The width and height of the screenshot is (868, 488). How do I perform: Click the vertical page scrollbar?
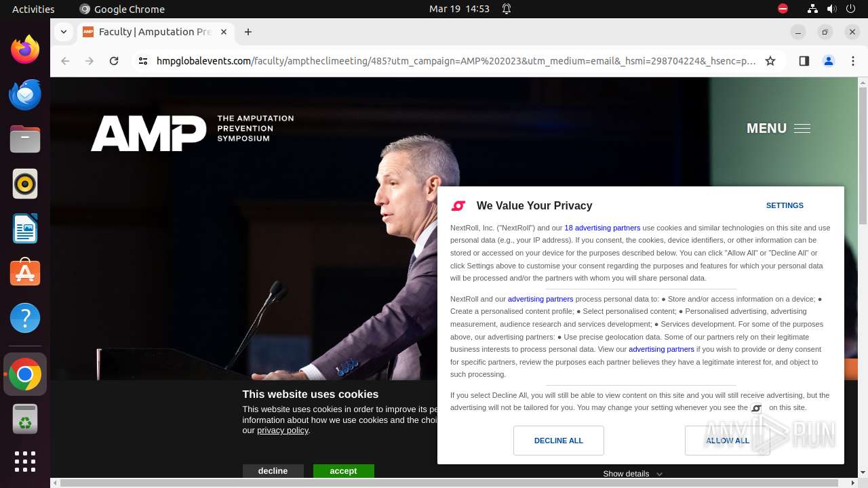(863, 157)
